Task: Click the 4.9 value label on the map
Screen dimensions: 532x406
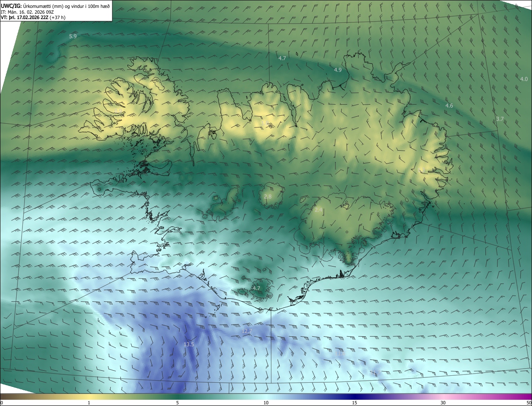Action: point(338,70)
